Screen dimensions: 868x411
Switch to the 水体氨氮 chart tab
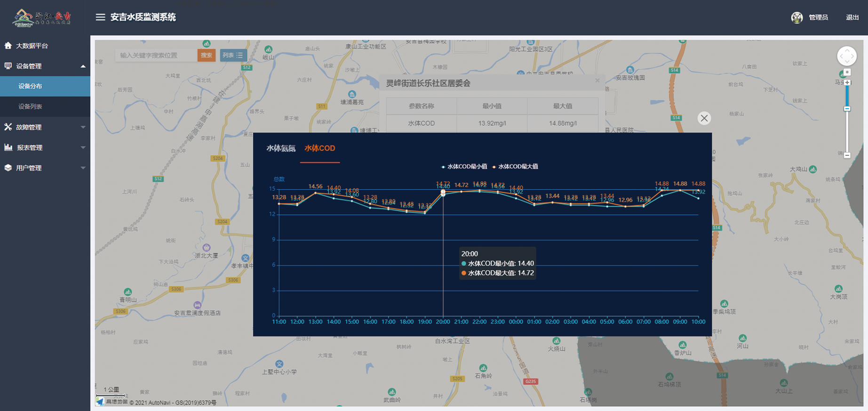[281, 148]
